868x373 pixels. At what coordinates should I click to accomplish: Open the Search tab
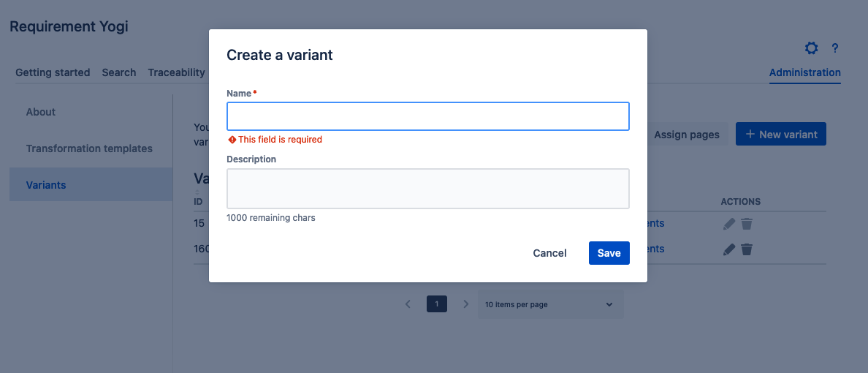point(119,72)
